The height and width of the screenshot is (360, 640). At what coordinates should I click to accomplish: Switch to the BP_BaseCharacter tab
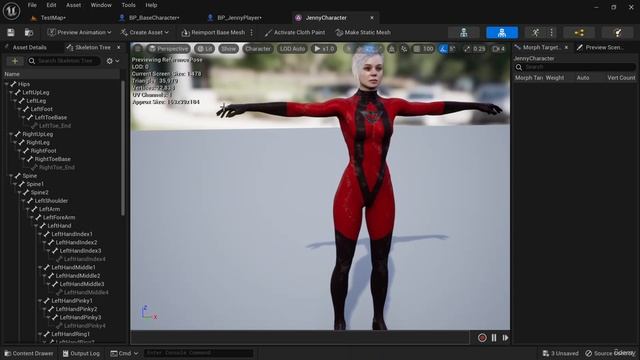click(x=149, y=18)
